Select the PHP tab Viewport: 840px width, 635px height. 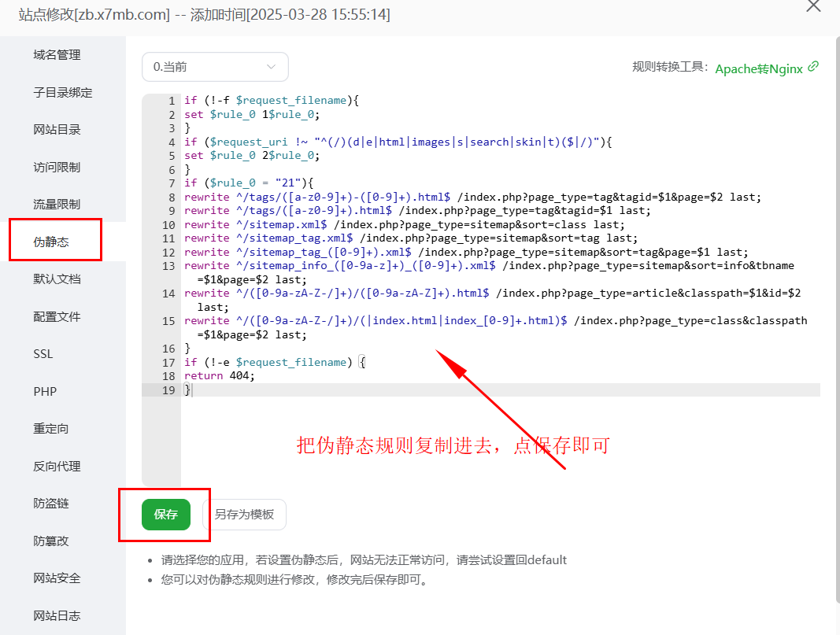click(x=45, y=392)
